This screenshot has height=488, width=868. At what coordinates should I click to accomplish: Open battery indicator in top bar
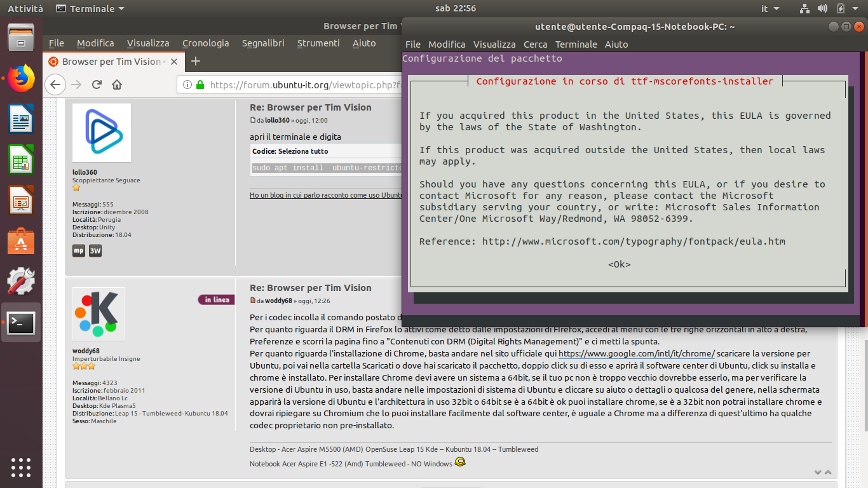tap(840, 9)
